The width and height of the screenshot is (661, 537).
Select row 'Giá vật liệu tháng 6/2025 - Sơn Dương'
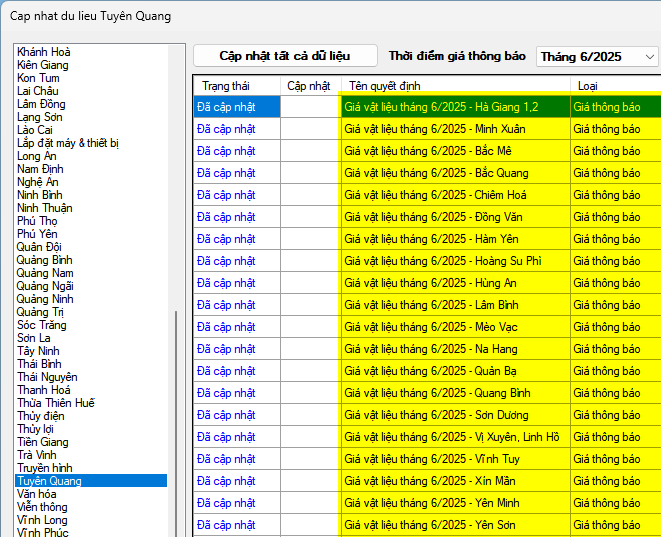455,415
